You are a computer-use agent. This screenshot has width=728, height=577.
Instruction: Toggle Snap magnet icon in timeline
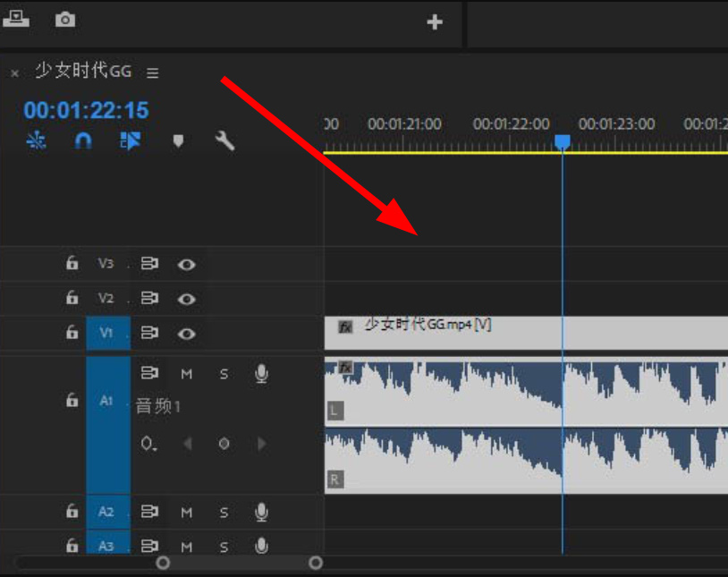pos(83,140)
